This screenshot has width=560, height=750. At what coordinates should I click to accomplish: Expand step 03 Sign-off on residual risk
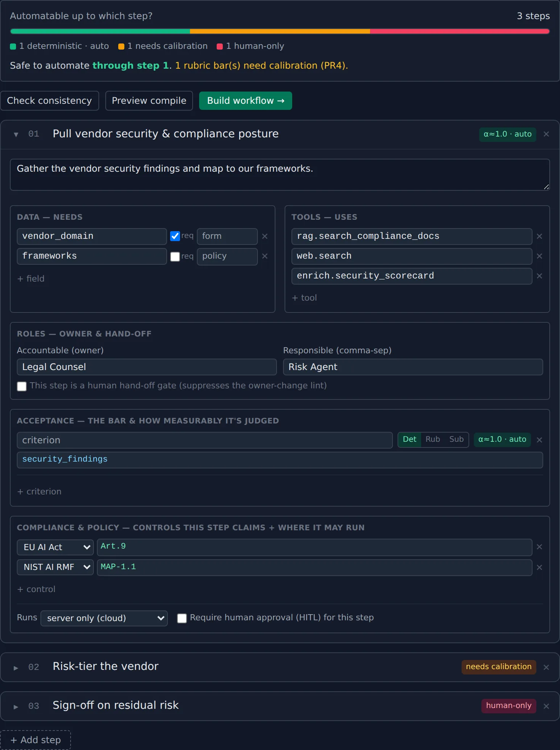[16, 707]
